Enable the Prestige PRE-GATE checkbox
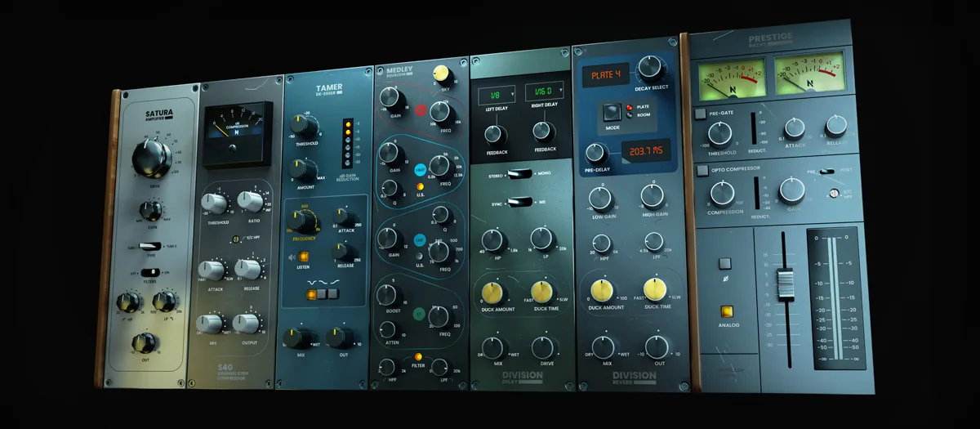Image resolution: width=980 pixels, height=429 pixels. (x=700, y=114)
